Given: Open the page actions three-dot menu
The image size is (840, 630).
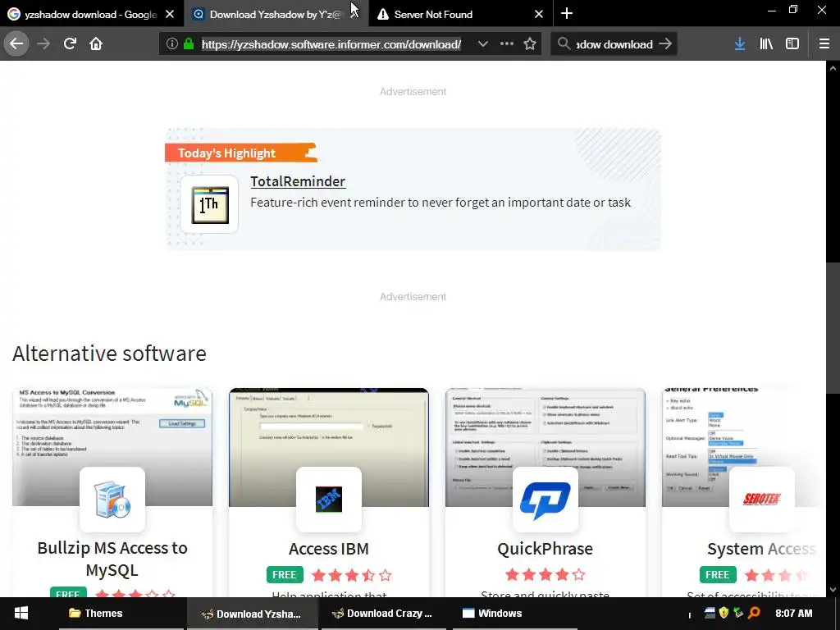Looking at the screenshot, I should 507,44.
